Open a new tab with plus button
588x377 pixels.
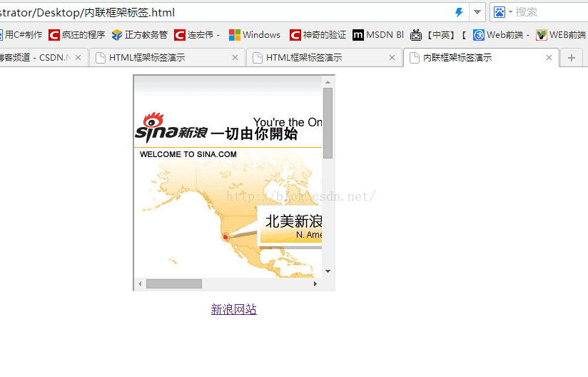tap(572, 58)
